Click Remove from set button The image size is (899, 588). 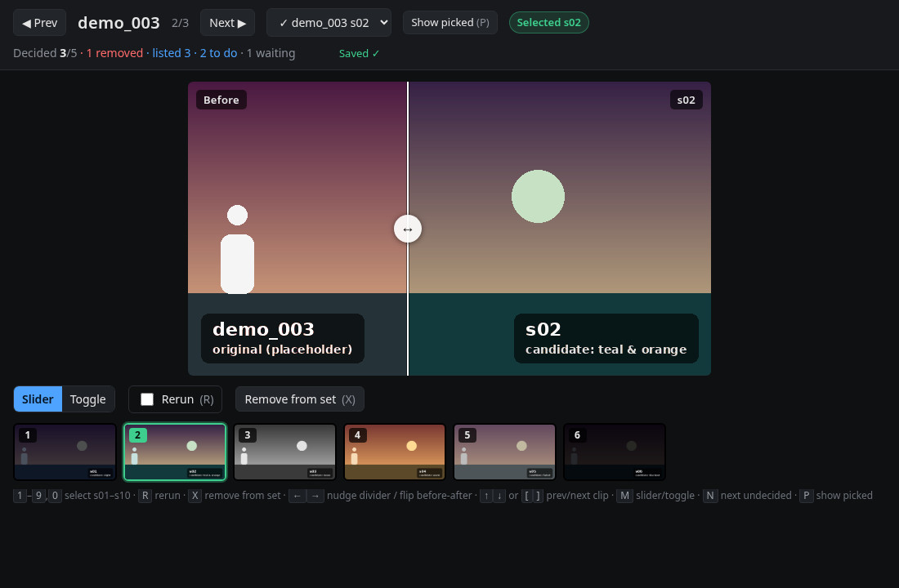(300, 399)
